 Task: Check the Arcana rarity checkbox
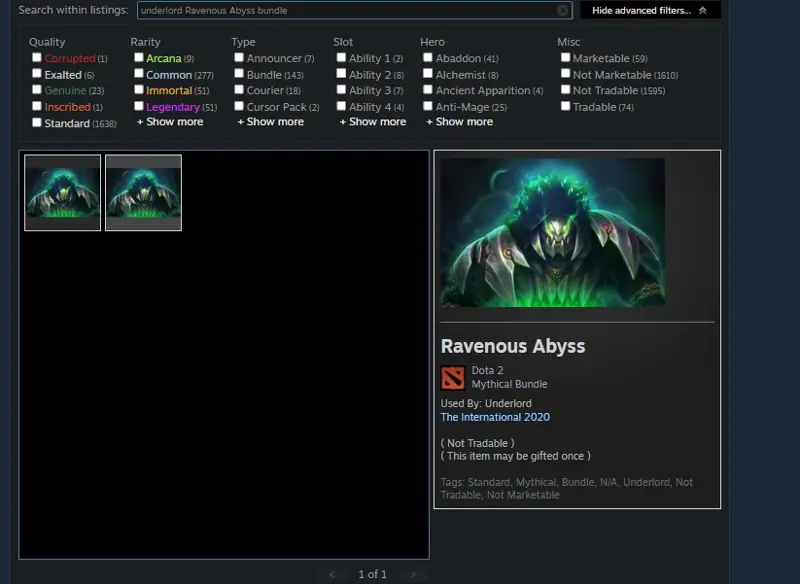tap(139, 58)
